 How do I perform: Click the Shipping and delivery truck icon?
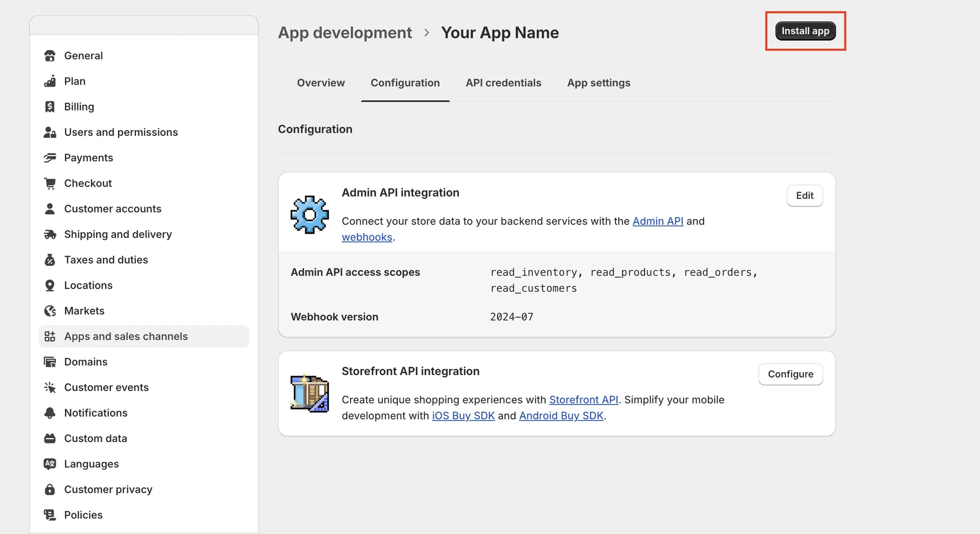click(x=50, y=234)
